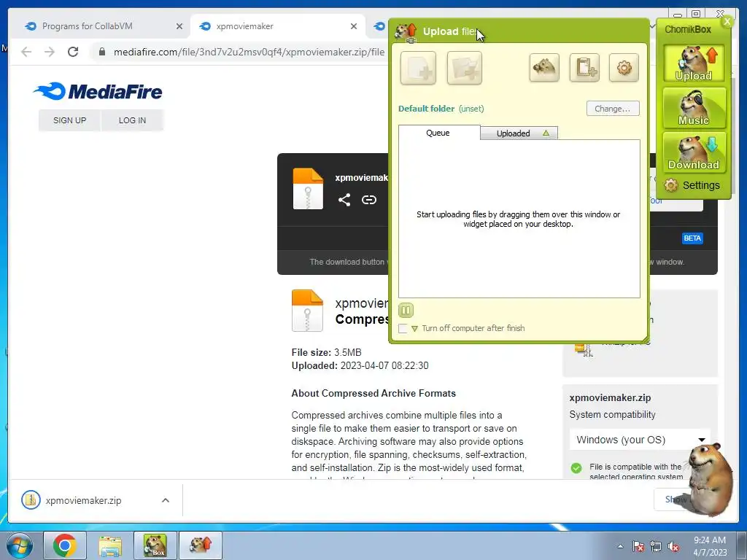Click the Upload files window title

[449, 31]
